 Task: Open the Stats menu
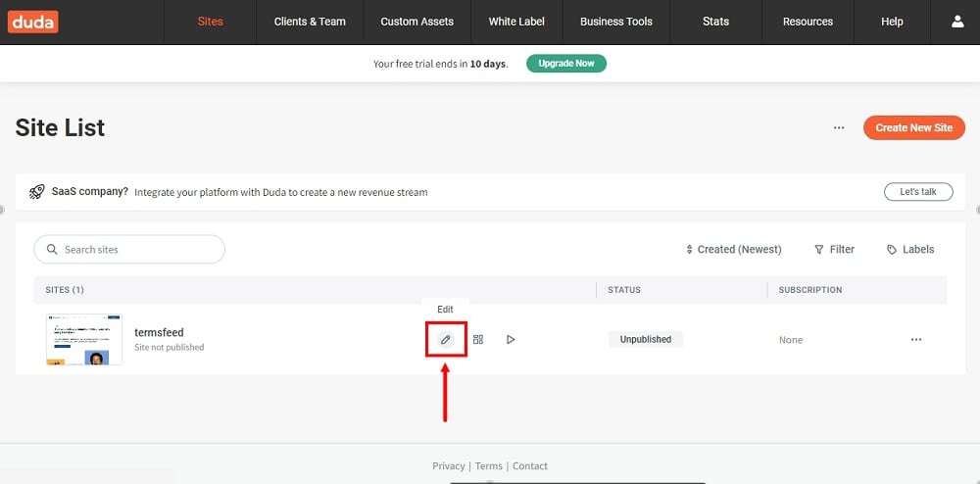tap(715, 22)
